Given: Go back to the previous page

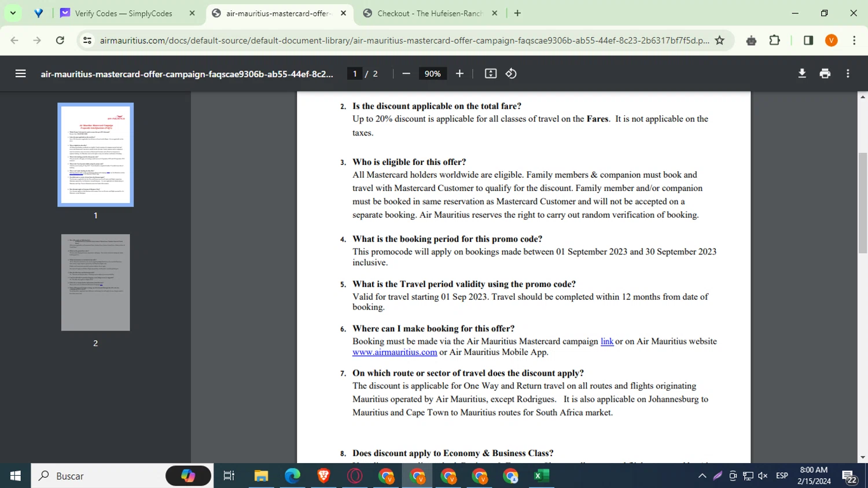Looking at the screenshot, I should click(x=14, y=41).
